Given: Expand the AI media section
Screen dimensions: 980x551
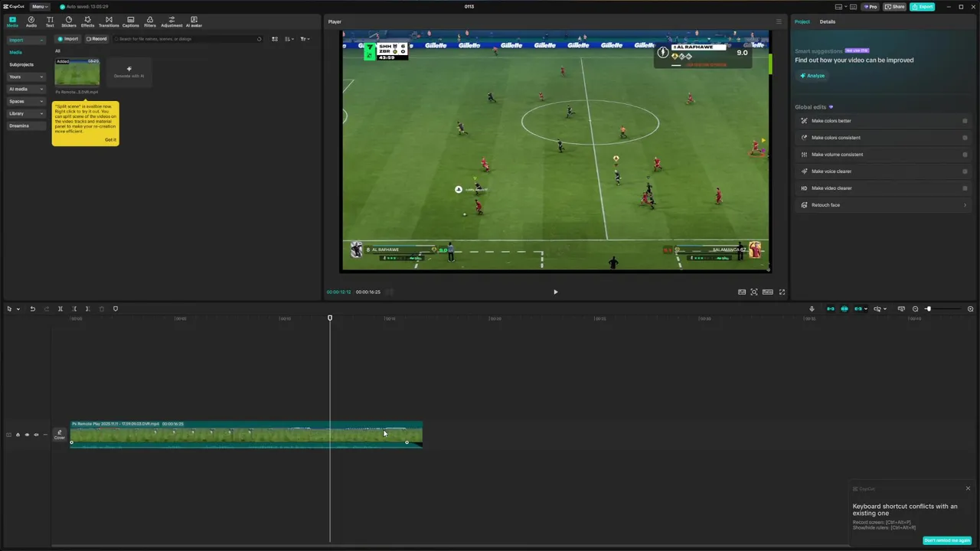Looking at the screenshot, I should 26,89.
